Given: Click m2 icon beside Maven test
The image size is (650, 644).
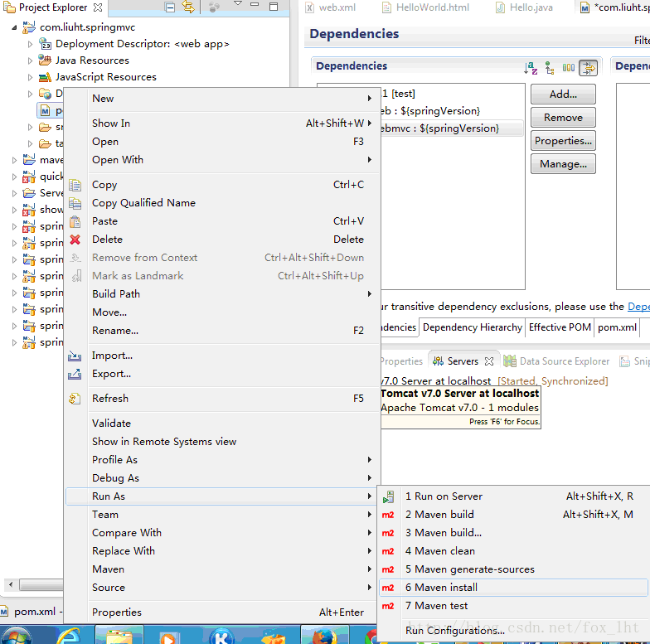Looking at the screenshot, I should point(388,606).
